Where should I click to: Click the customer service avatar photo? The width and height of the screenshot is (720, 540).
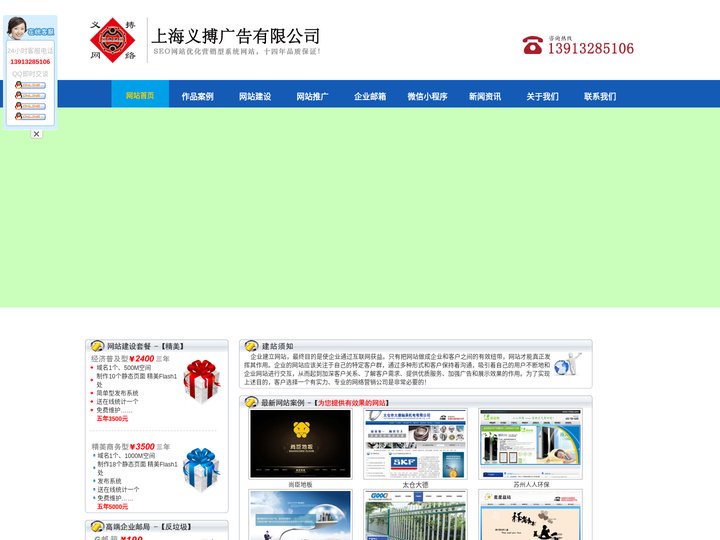click(x=17, y=28)
